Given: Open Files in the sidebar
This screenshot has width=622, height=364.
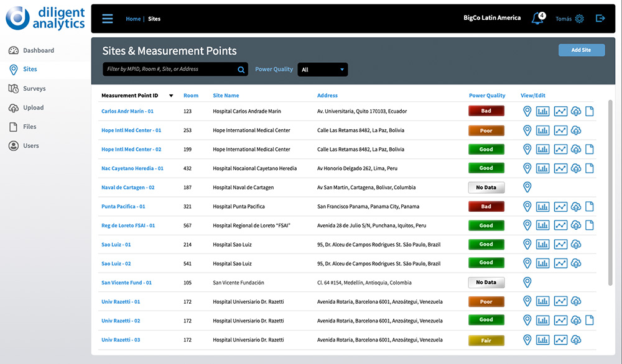Looking at the screenshot, I should pyautogui.click(x=29, y=127).
